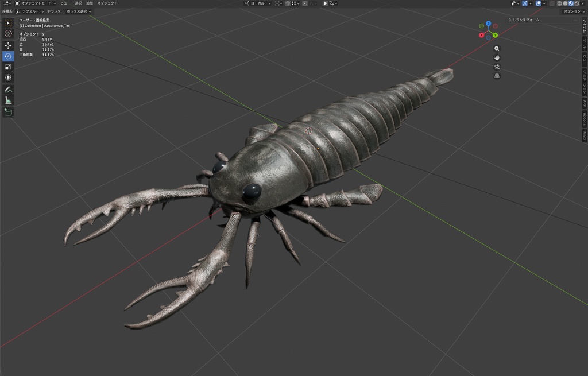
Task: Select rendered viewport shading
Action: [577, 3]
